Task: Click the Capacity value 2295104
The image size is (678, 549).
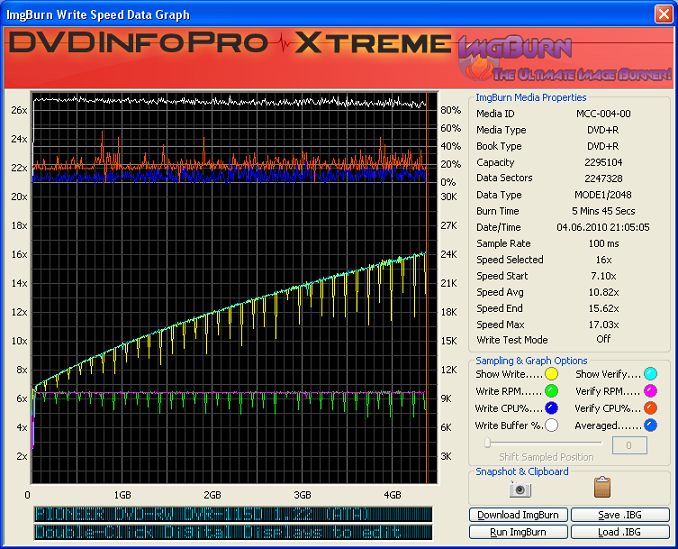Action: coord(603,163)
